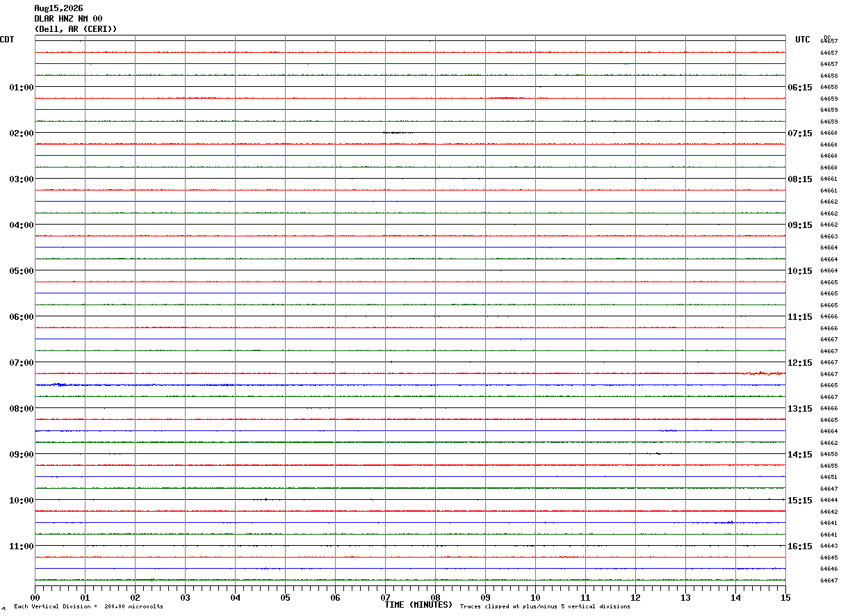Click the DC column header
Image resolution: width=841 pixels, height=616 pixels.
point(827,38)
